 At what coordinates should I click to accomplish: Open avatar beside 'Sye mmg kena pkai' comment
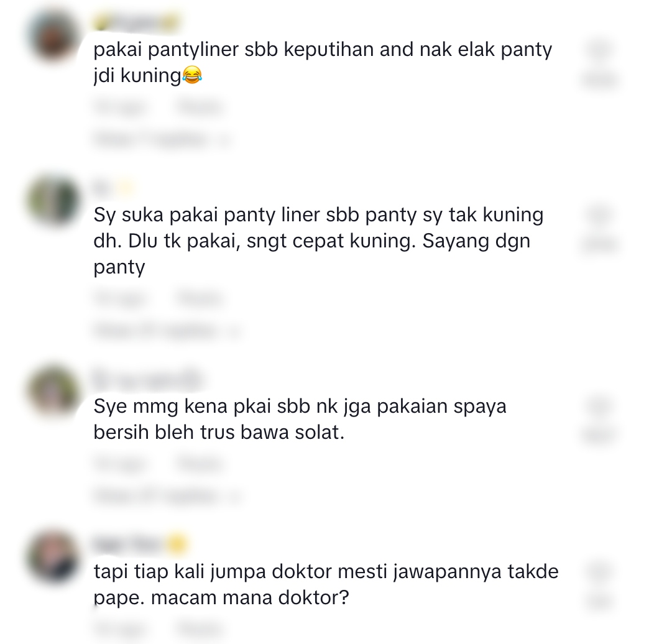[x=53, y=392]
